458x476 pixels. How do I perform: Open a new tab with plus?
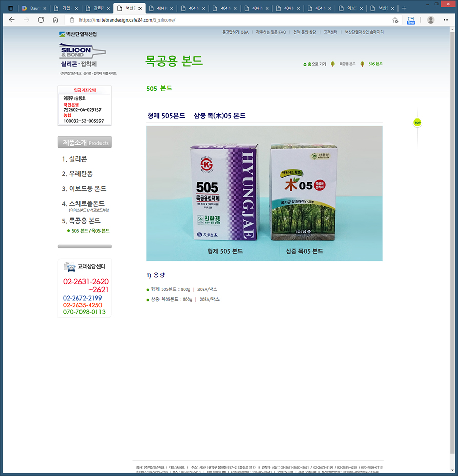click(x=404, y=8)
